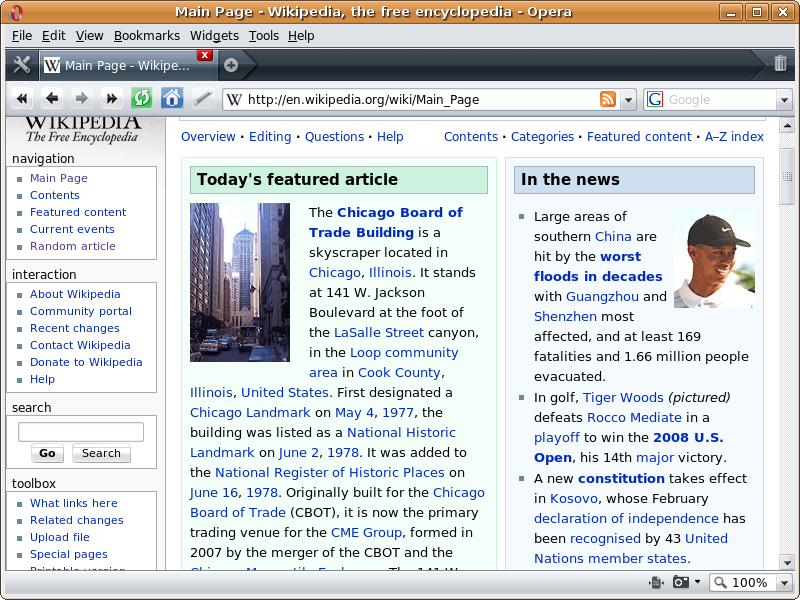Go forward one page
The image size is (800, 600).
[82, 98]
